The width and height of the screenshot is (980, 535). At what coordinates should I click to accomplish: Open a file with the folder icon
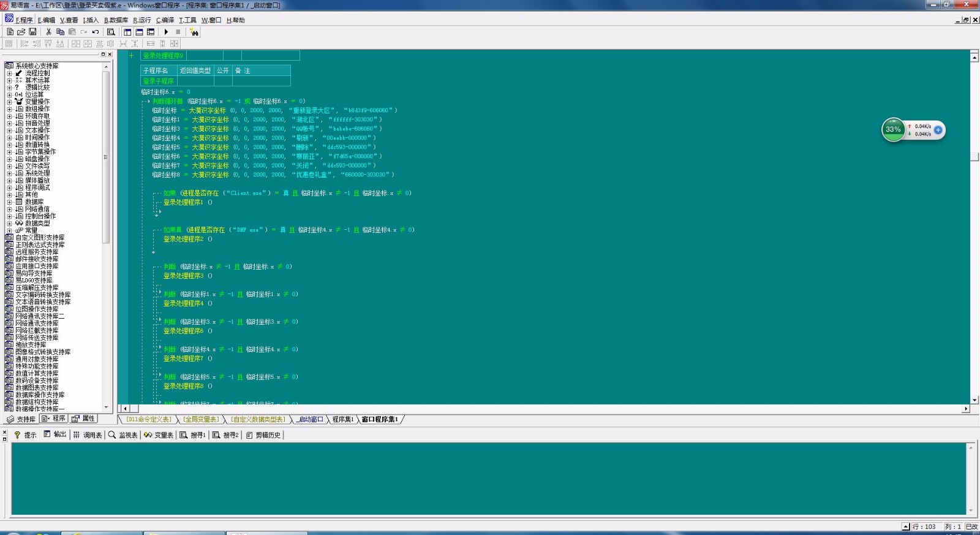click(21, 32)
